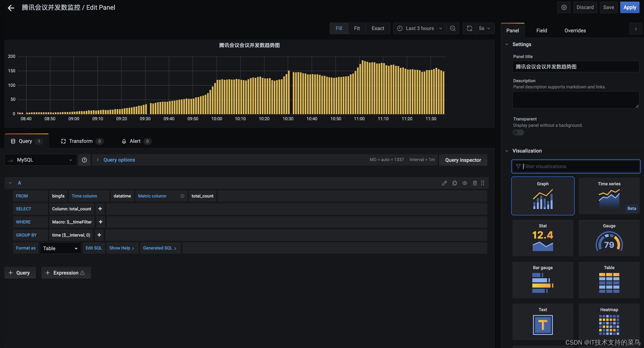Collapse the options pane arrow
644x348 pixels.
pyautogui.click(x=636, y=29)
